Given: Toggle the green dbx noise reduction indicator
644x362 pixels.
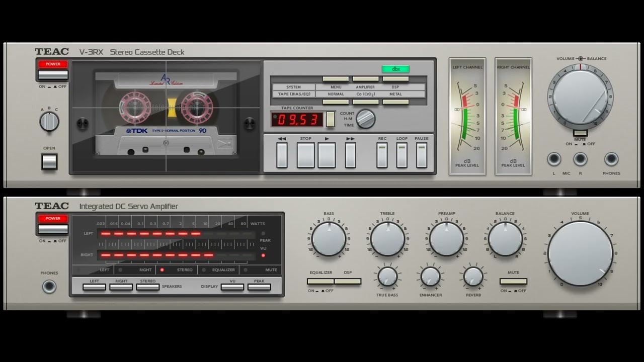Looking at the screenshot, I should click(395, 69).
